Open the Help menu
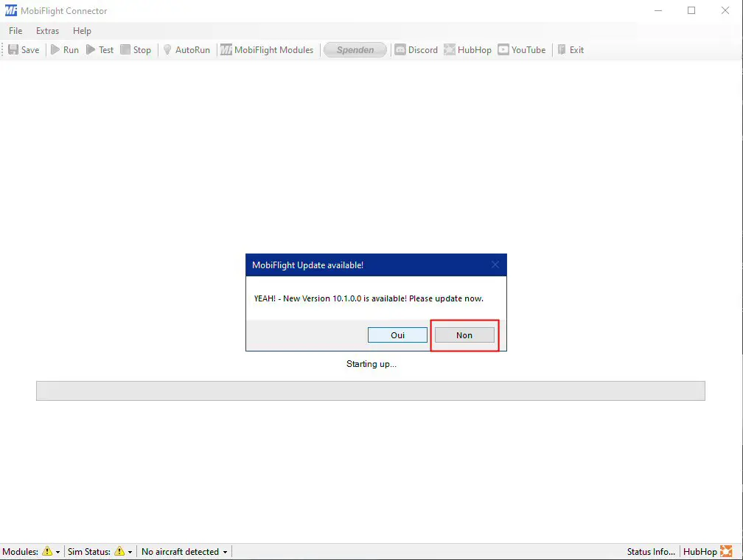 click(x=82, y=31)
